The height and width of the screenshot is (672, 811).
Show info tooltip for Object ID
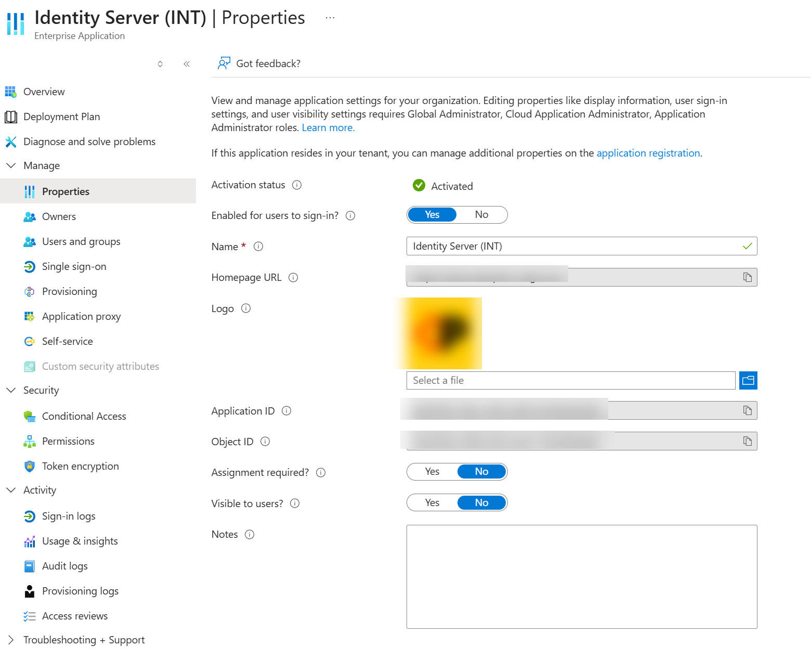(x=265, y=442)
